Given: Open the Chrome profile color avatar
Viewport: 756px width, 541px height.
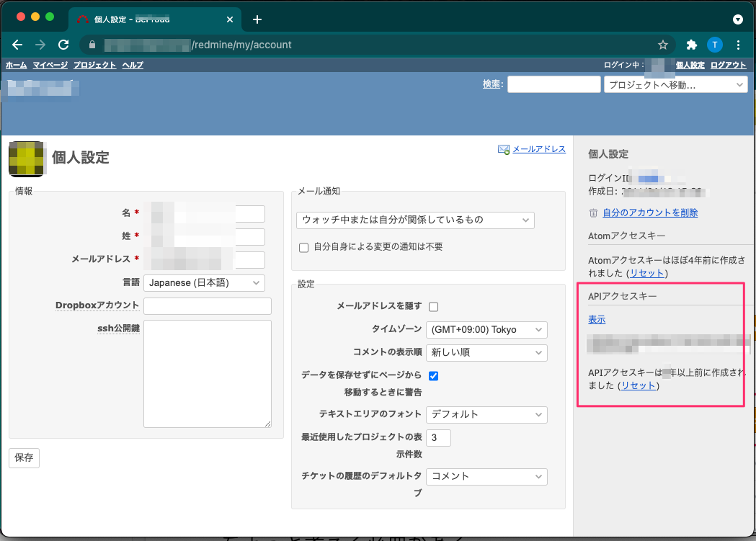Looking at the screenshot, I should (x=714, y=44).
